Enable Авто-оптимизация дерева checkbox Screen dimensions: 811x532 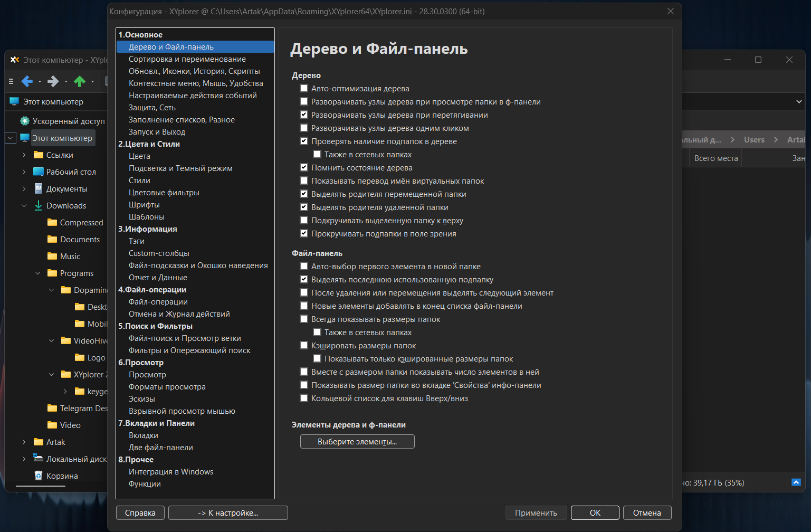tap(304, 89)
